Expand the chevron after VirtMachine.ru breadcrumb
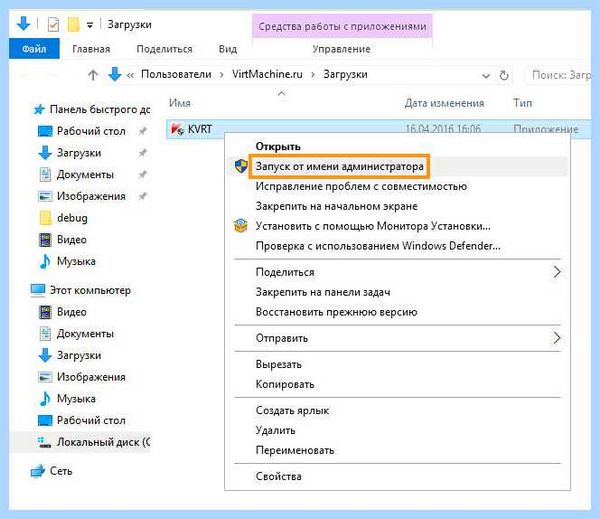 (313, 75)
